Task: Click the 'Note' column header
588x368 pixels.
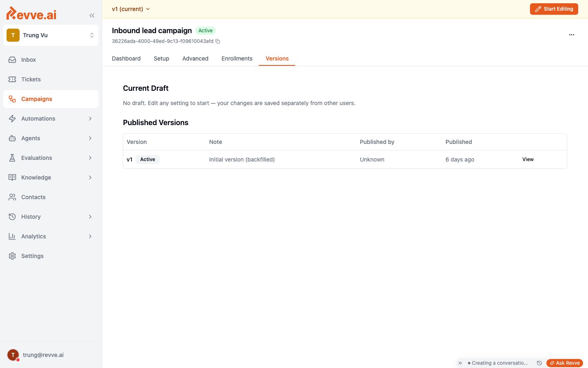Action: (216, 142)
